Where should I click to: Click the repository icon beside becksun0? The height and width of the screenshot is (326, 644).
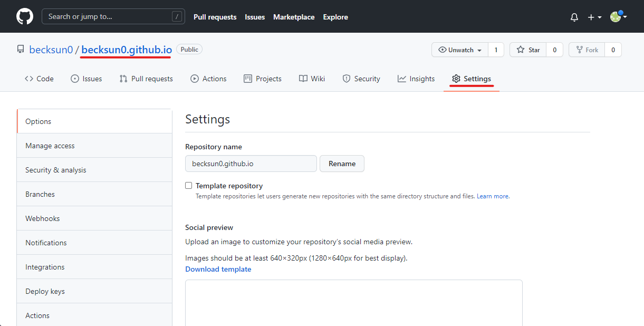[x=21, y=50]
